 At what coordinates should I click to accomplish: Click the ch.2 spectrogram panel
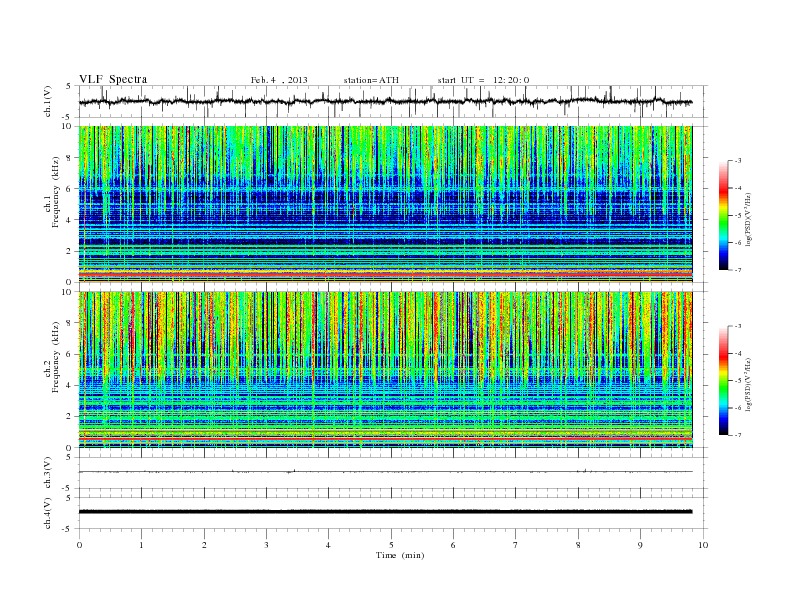coord(385,370)
